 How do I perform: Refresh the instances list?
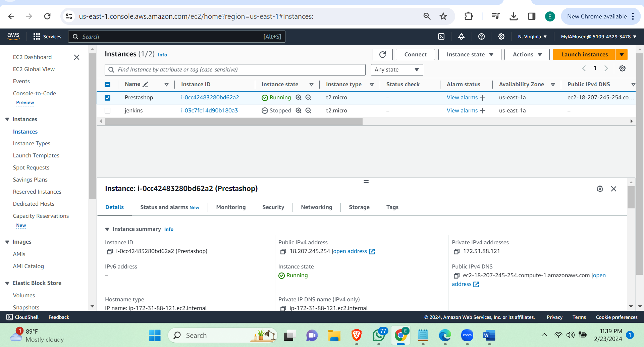383,54
